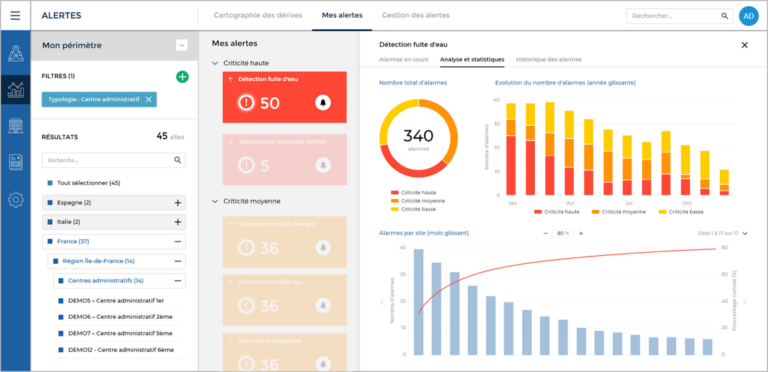Toggle Tout sélectionner checkbox

click(x=50, y=183)
